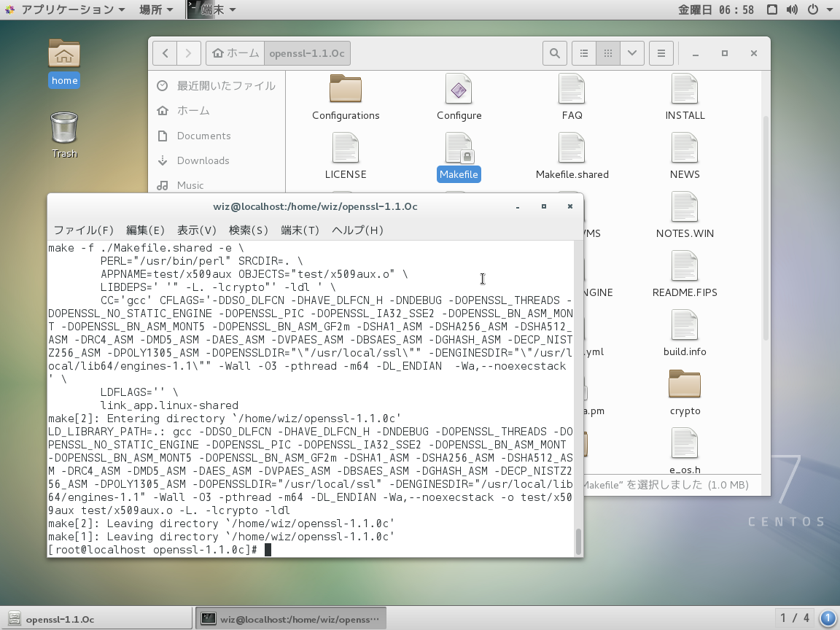Select the build.info file icon
840x630 pixels.
coord(685,325)
